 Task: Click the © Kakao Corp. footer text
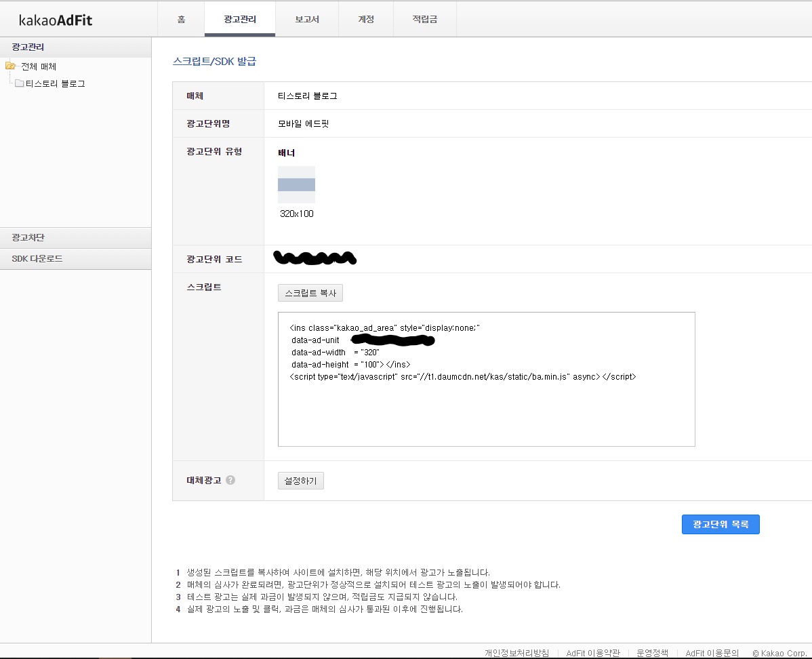[780, 653]
